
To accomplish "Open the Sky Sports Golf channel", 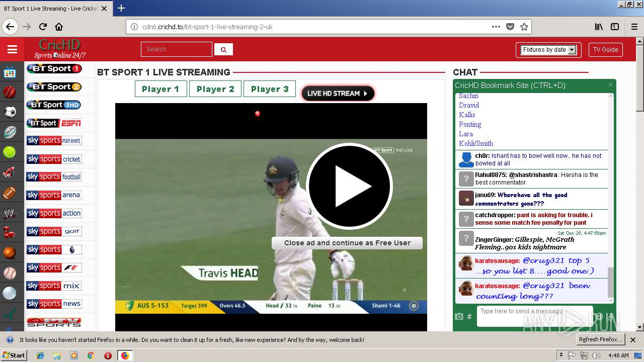I will click(54, 231).
